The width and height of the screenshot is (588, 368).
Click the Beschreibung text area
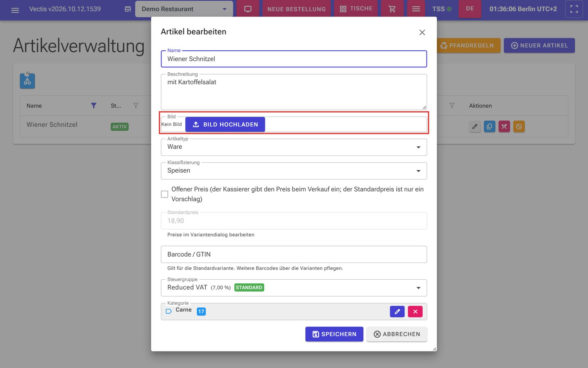coord(294,92)
